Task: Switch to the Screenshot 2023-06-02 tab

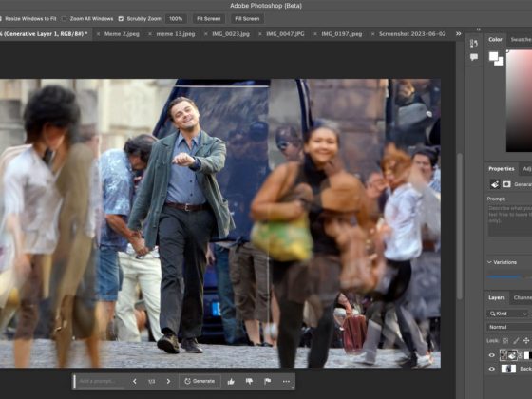Action: click(412, 34)
